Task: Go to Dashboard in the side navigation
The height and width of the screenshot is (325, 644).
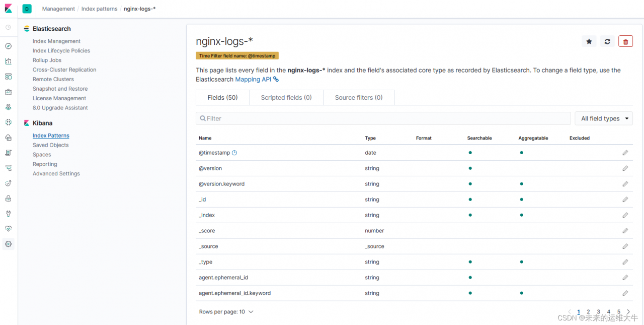Action: tap(8, 77)
